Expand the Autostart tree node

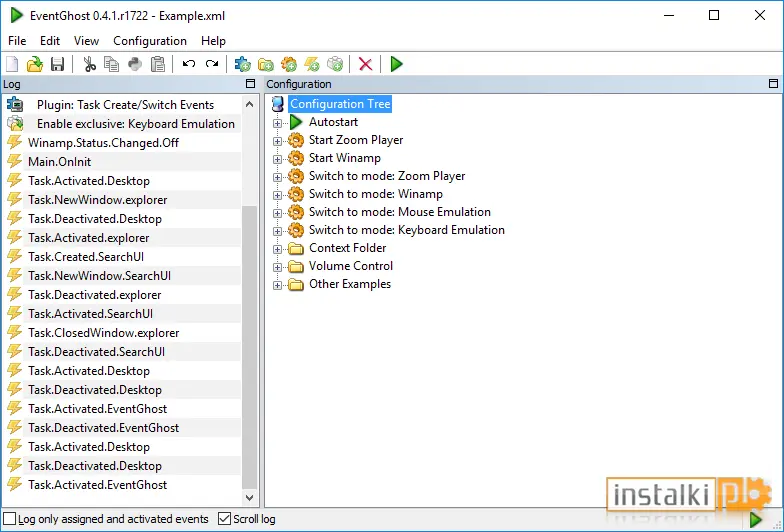277,122
